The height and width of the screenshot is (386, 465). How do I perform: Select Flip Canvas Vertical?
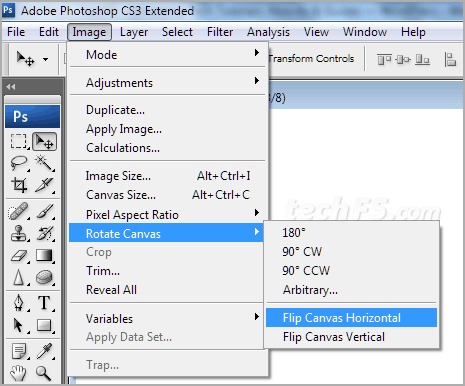point(351,337)
